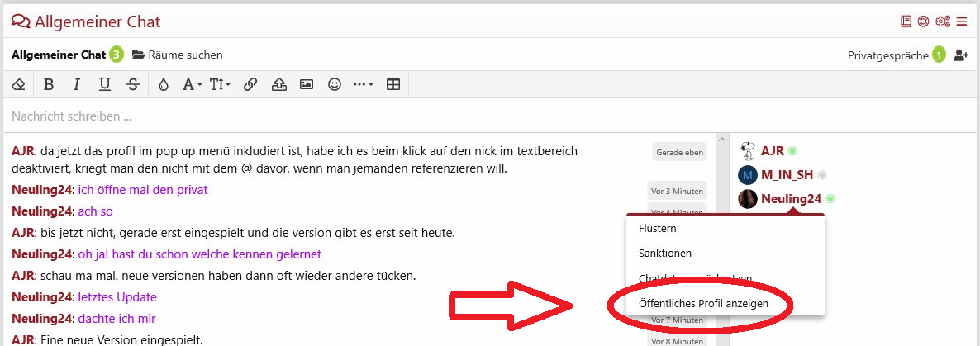Image resolution: width=980 pixels, height=346 pixels.
Task: Choose Öffentliches Profil anzeigen from the menu
Action: [704, 303]
